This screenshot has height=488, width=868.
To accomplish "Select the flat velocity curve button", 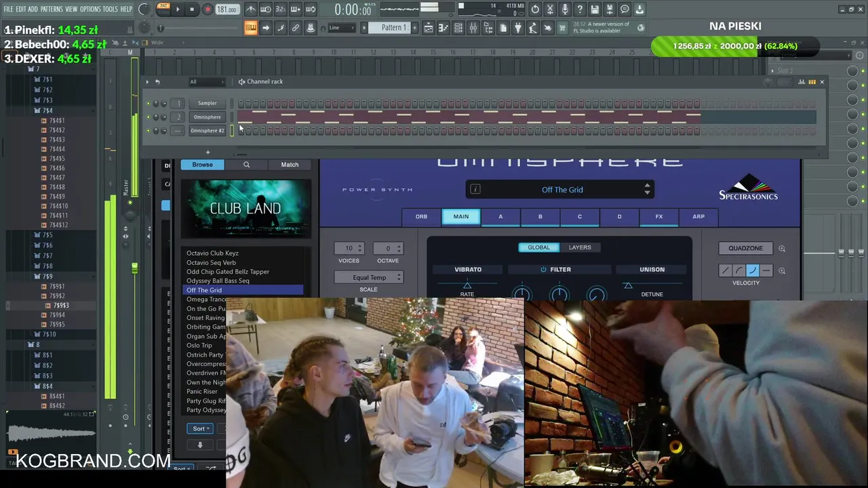I will coord(766,270).
